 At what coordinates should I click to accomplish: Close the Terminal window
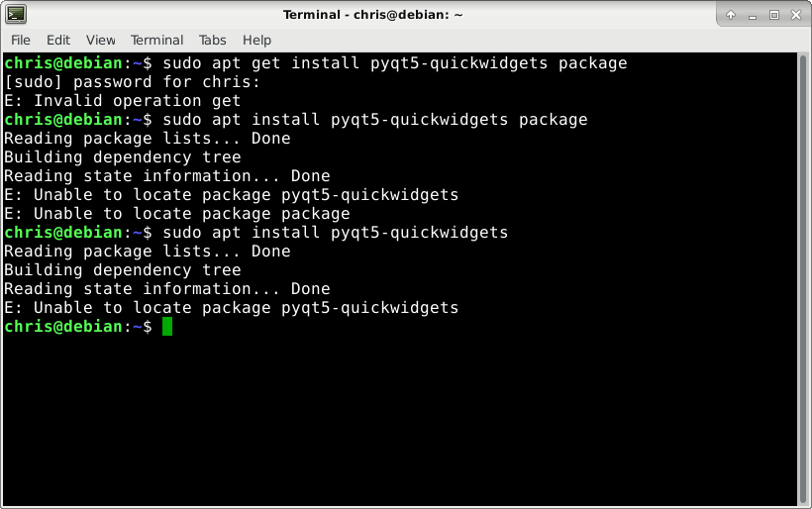(796, 15)
